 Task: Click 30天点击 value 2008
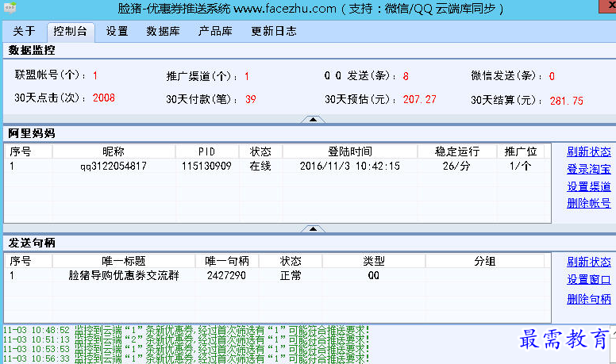pyautogui.click(x=104, y=98)
